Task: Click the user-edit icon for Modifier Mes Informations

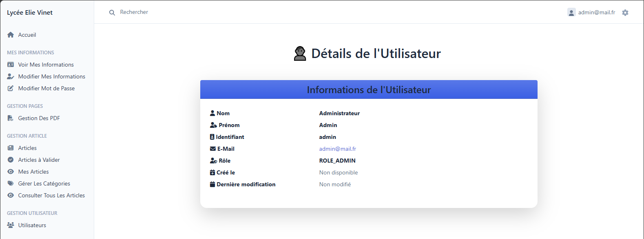Action: click(11, 76)
